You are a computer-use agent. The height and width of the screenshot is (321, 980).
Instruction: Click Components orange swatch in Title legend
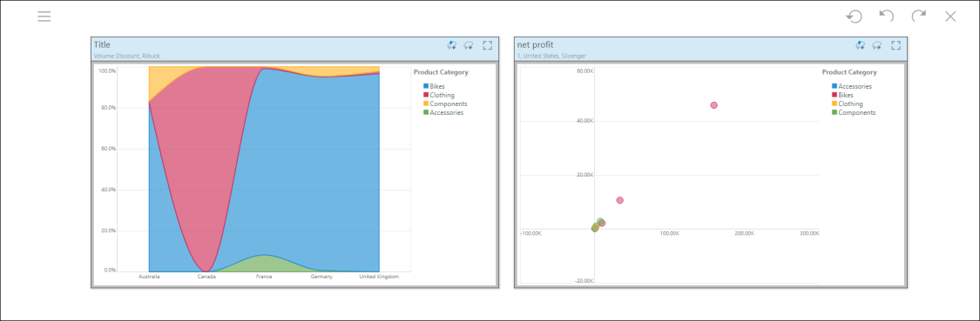(426, 104)
